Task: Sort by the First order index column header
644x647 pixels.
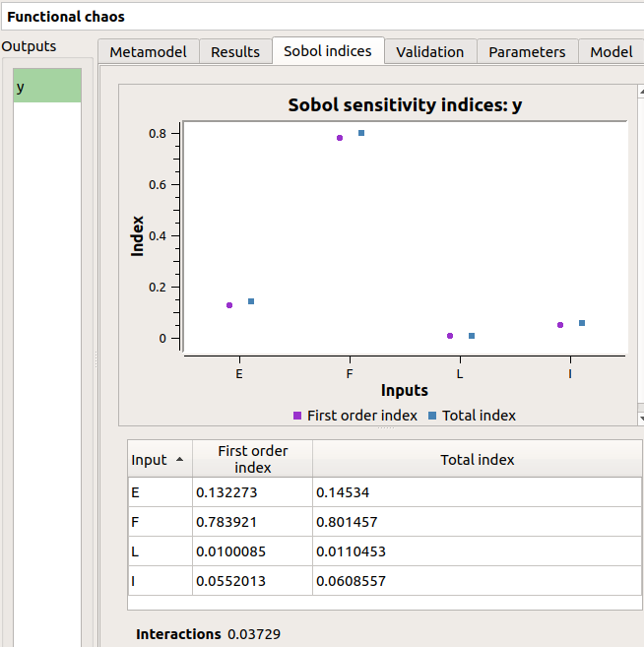Action: [252, 459]
